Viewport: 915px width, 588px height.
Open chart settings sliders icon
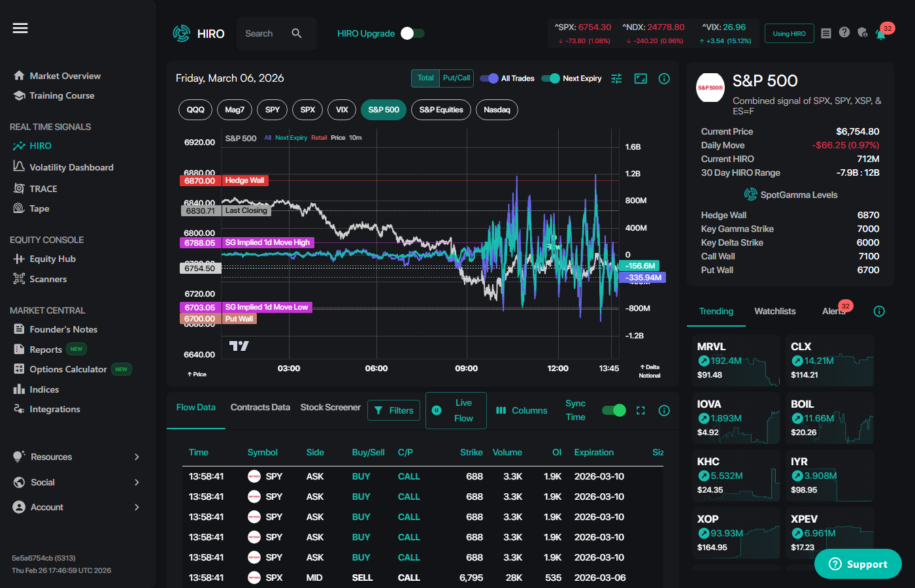coord(616,78)
